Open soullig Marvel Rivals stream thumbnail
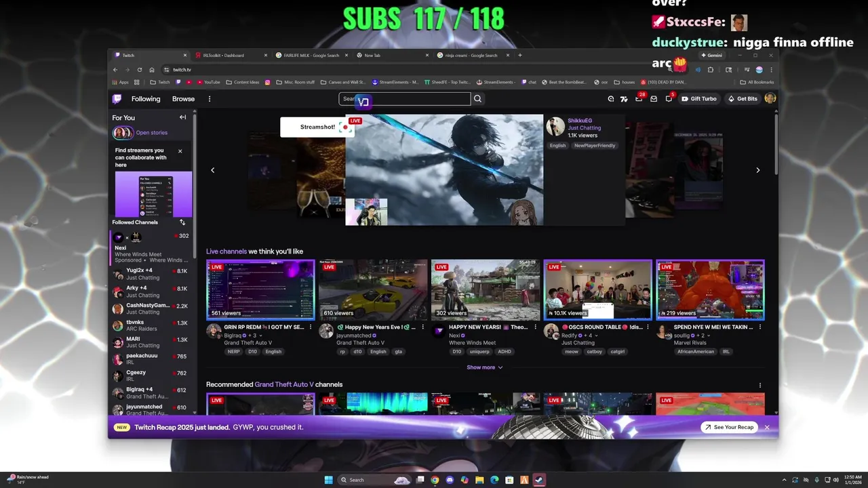This screenshot has height=488, width=868. (x=710, y=289)
